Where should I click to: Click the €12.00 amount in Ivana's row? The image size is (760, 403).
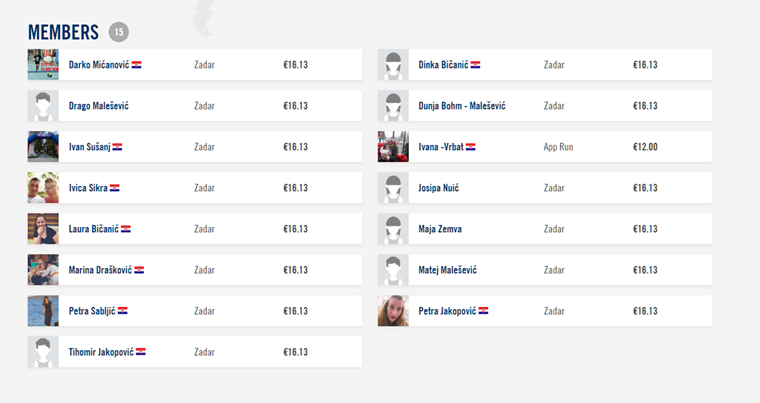(645, 146)
